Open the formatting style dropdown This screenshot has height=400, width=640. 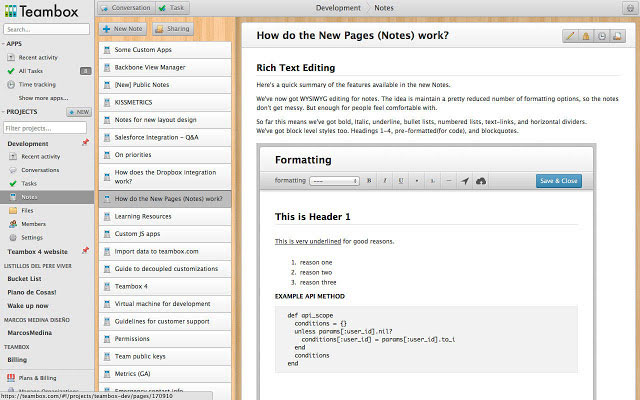point(334,181)
